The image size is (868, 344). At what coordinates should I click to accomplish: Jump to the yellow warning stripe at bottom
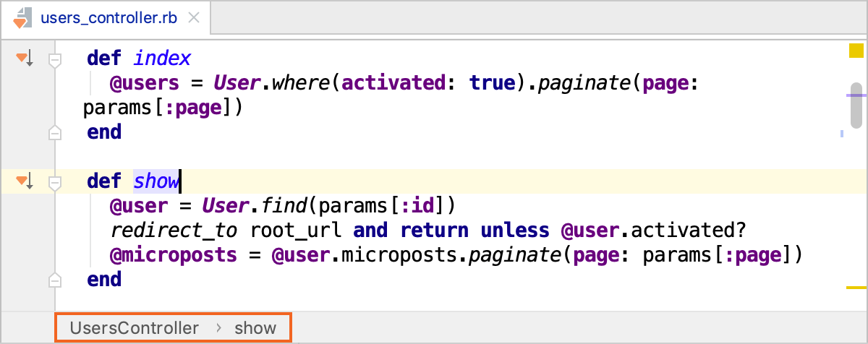[856, 288]
